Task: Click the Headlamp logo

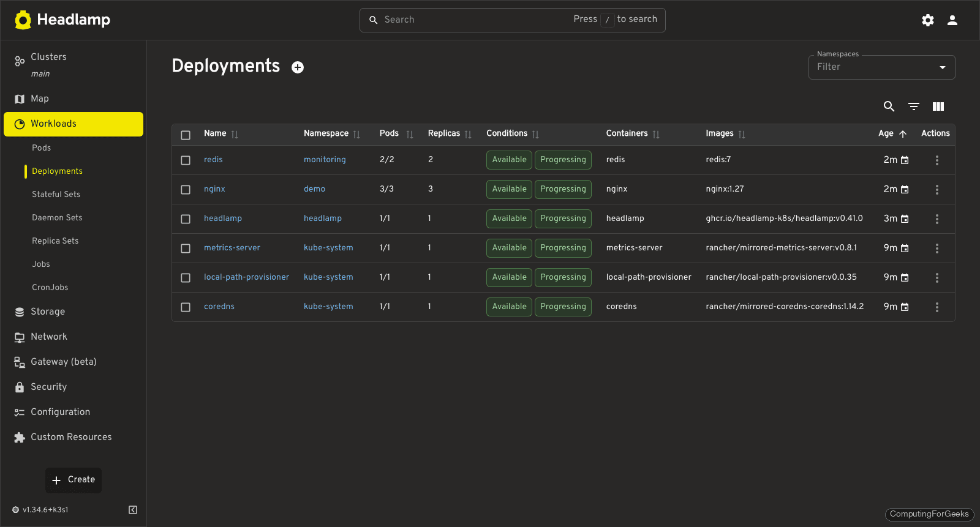Action: [x=62, y=20]
